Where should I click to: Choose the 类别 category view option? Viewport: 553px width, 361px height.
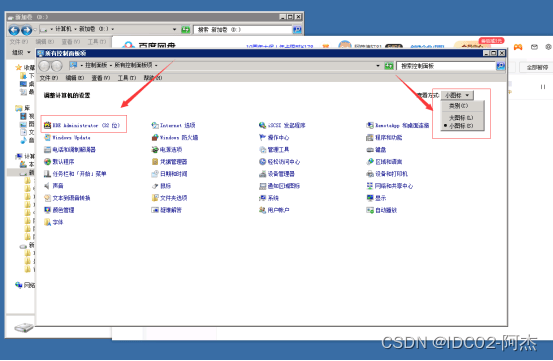(x=458, y=106)
